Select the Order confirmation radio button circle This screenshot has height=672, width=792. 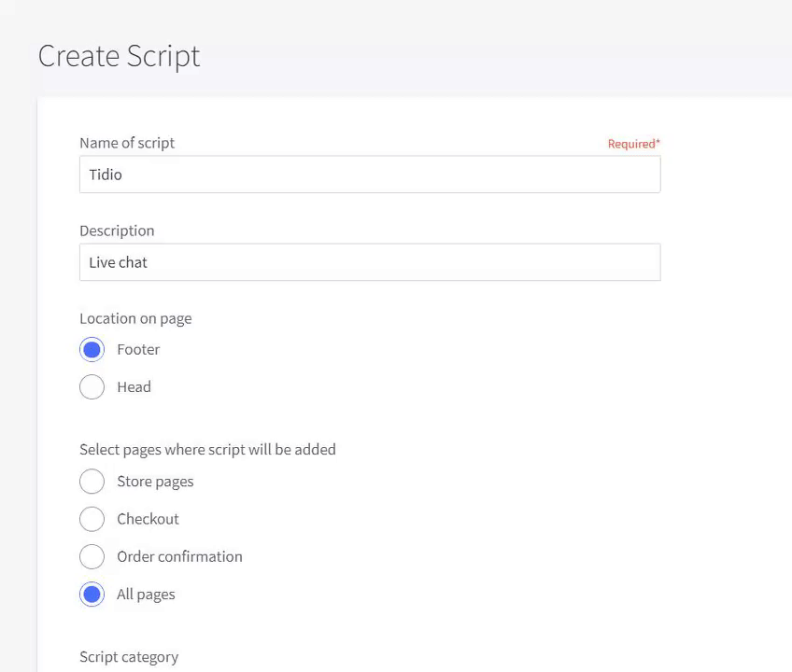(x=92, y=556)
